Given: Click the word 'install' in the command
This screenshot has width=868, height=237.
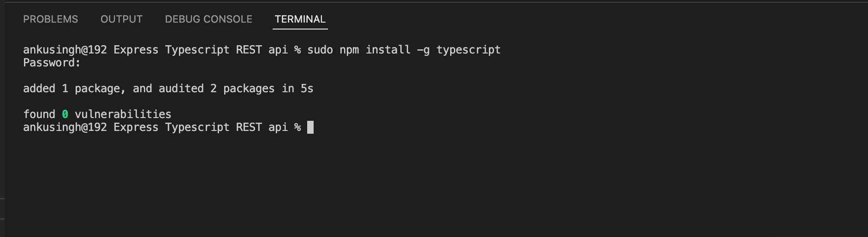Looking at the screenshot, I should coord(388,50).
